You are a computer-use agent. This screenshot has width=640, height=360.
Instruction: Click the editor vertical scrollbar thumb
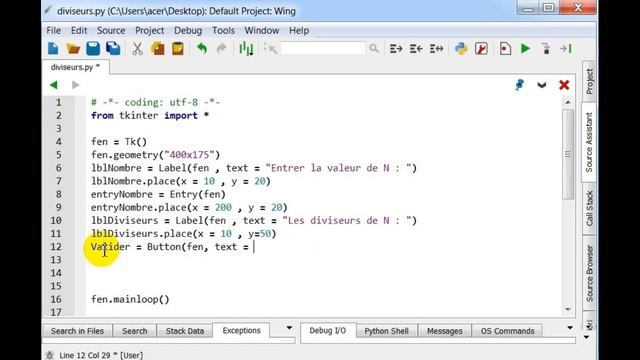click(x=568, y=154)
